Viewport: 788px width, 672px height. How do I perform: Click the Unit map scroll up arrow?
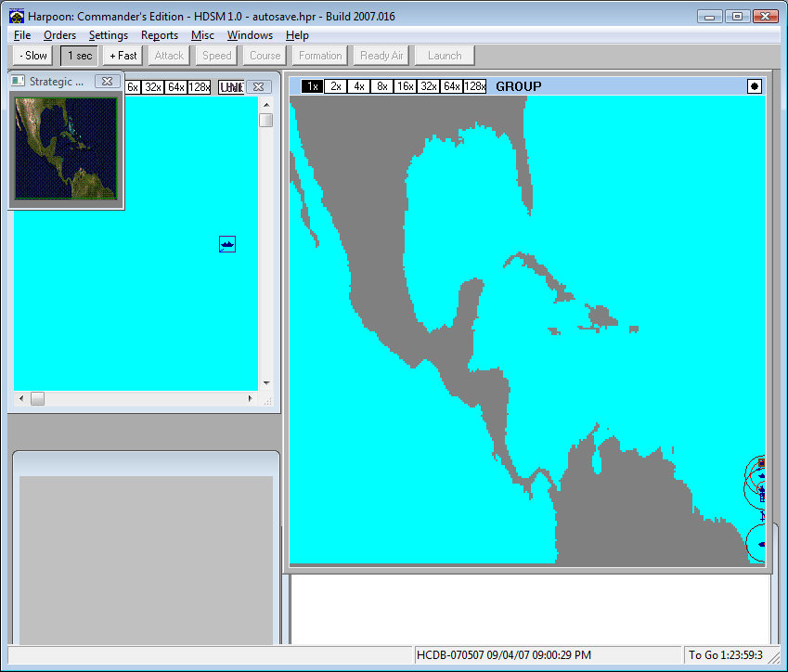point(266,105)
